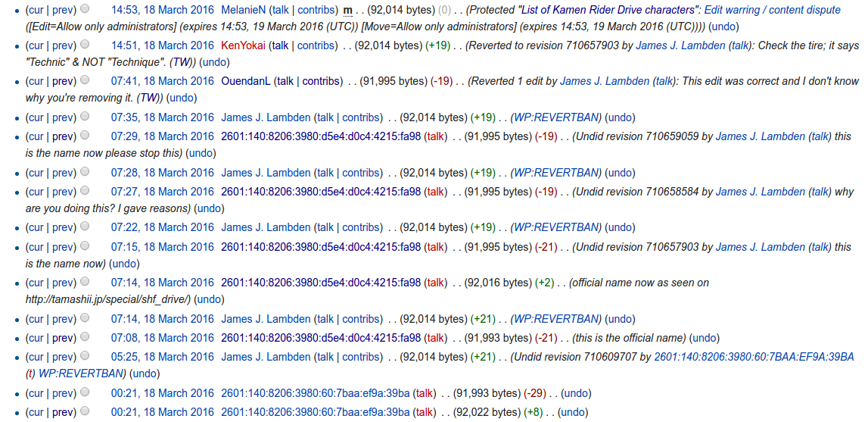The image size is (868, 422).
Task: Open IP user page in 07:27 revision
Action: point(321,192)
